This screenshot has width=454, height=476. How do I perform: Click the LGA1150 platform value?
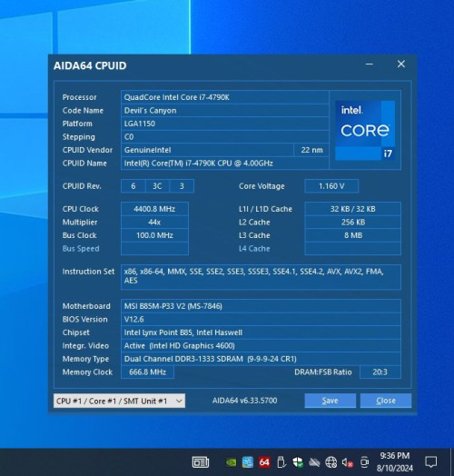225,124
